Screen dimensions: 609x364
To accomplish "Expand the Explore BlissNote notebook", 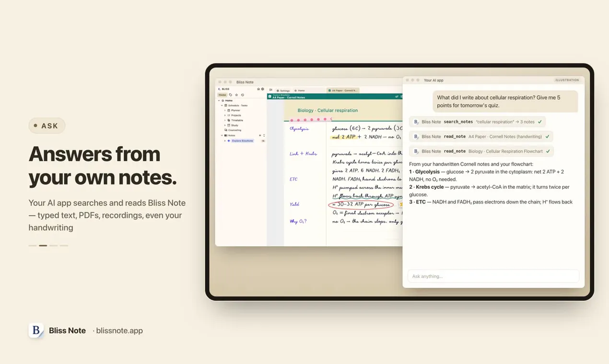I will 225,141.
